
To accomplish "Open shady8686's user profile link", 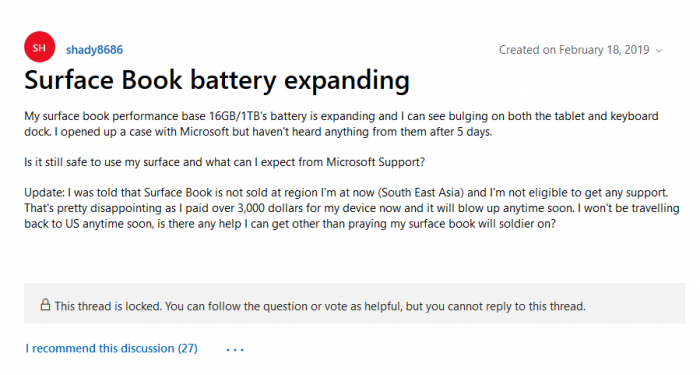I will [x=94, y=50].
